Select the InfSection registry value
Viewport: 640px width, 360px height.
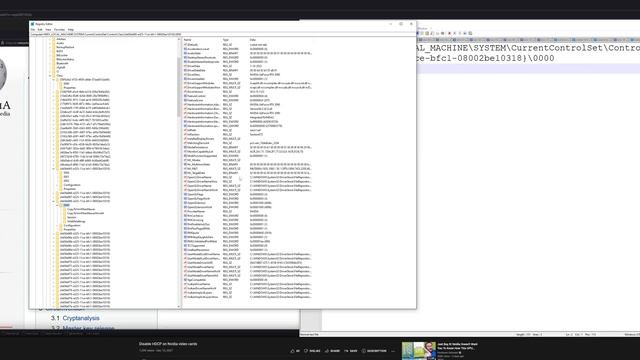coord(193,134)
